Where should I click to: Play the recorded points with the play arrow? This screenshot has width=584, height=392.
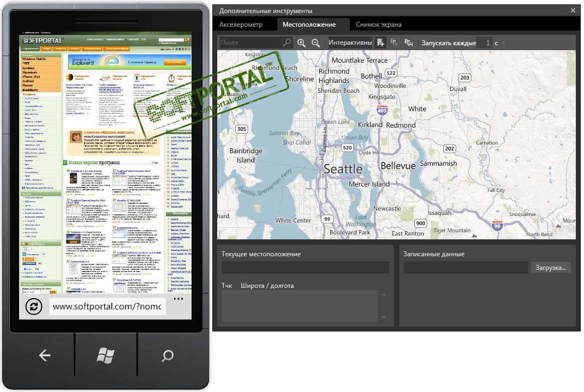504,43
